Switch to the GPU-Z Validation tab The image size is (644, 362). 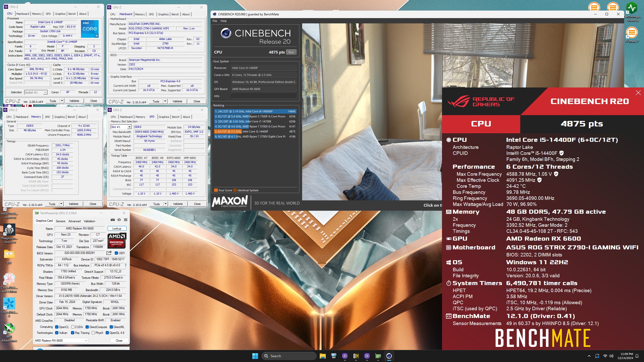coord(89,221)
